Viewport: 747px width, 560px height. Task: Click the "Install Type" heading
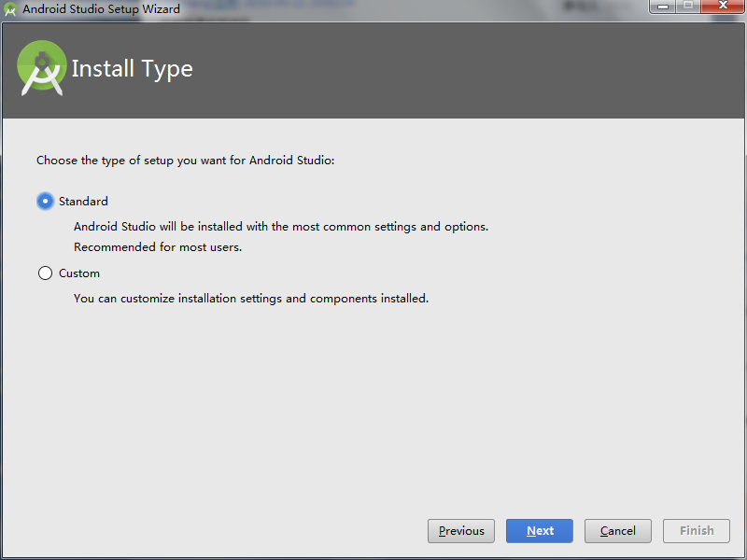tap(132, 69)
